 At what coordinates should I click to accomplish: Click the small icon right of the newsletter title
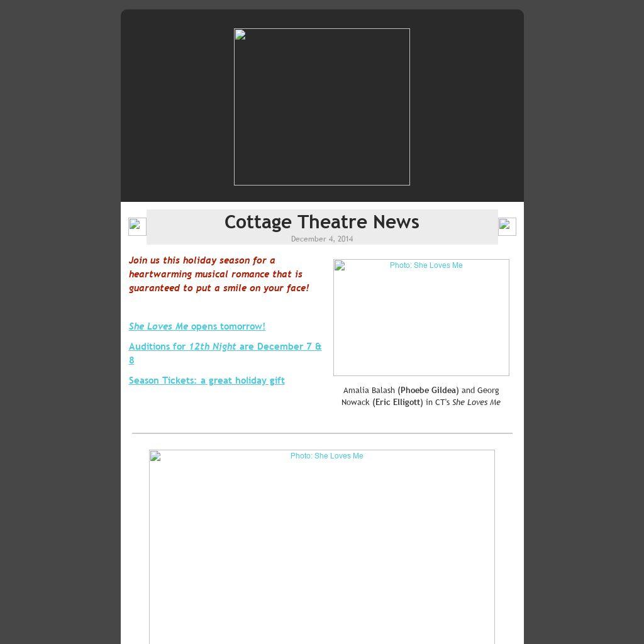(507, 226)
